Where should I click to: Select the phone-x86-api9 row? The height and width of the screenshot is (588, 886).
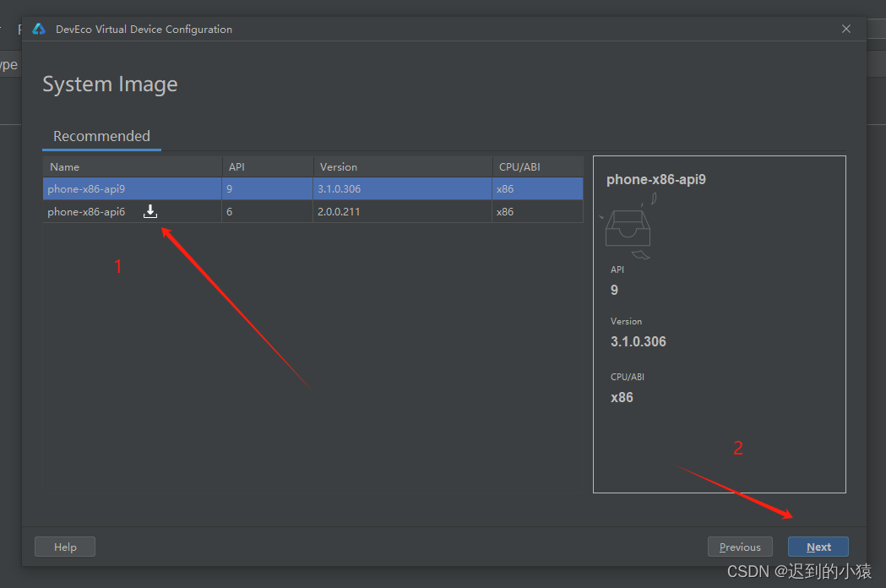[313, 189]
